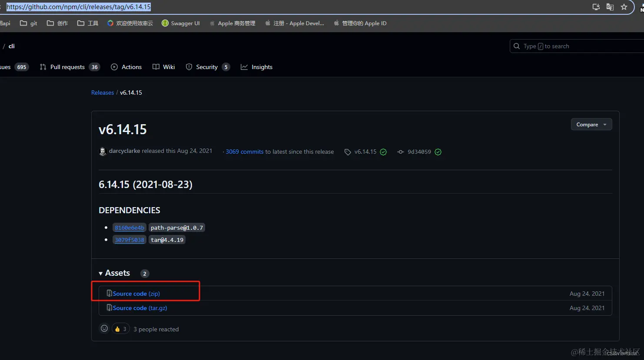Focus the Type / to search field
644x360 pixels.
577,46
